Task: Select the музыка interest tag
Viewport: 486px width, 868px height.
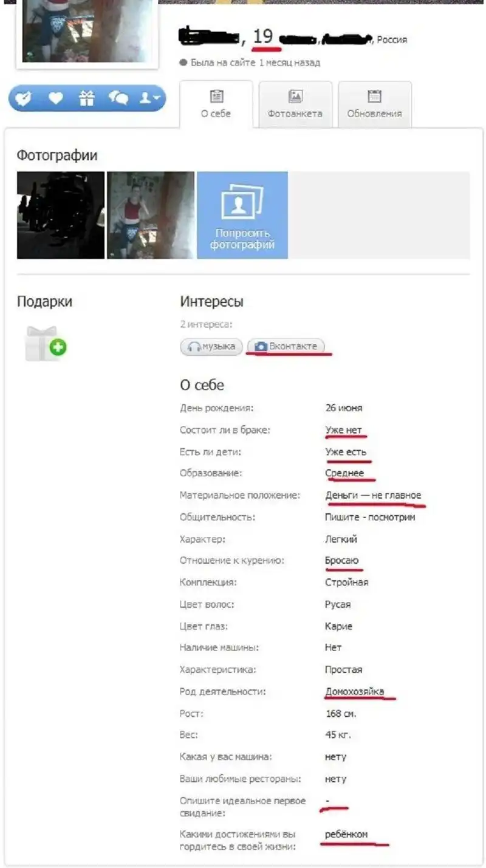Action: pyautogui.click(x=211, y=346)
